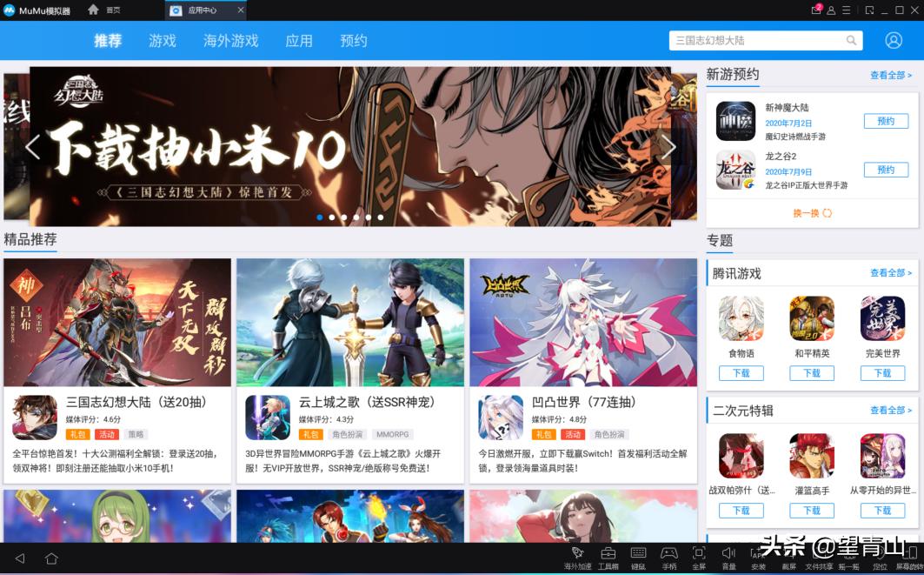
Task: Open the 游戏 navigation tab
Action: pyautogui.click(x=162, y=41)
